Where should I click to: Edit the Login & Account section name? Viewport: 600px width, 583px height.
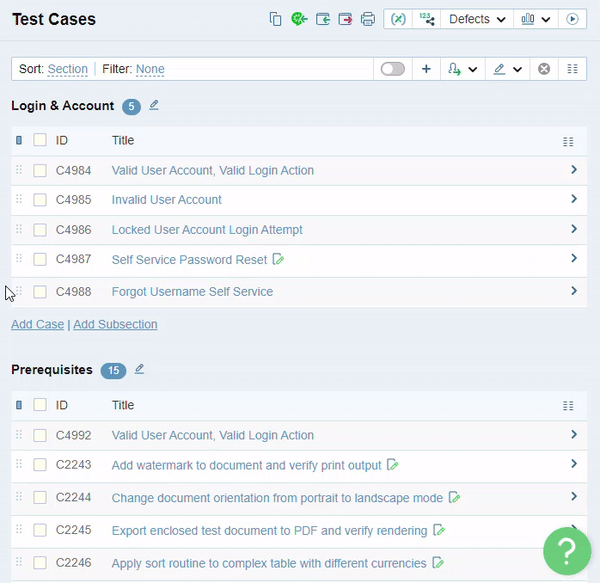click(154, 105)
